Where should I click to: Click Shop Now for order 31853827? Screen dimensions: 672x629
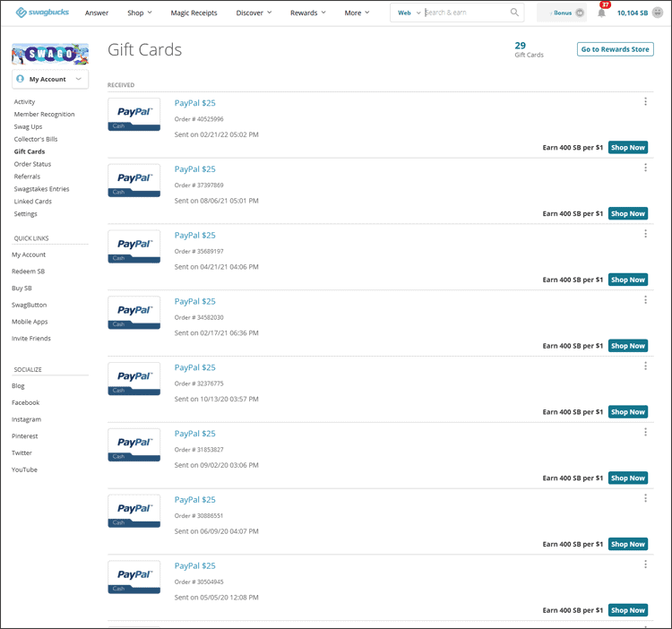click(x=628, y=478)
